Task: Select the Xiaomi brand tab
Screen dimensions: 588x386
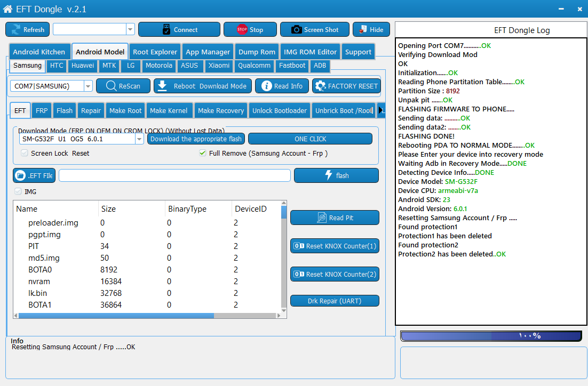Action: [219, 66]
